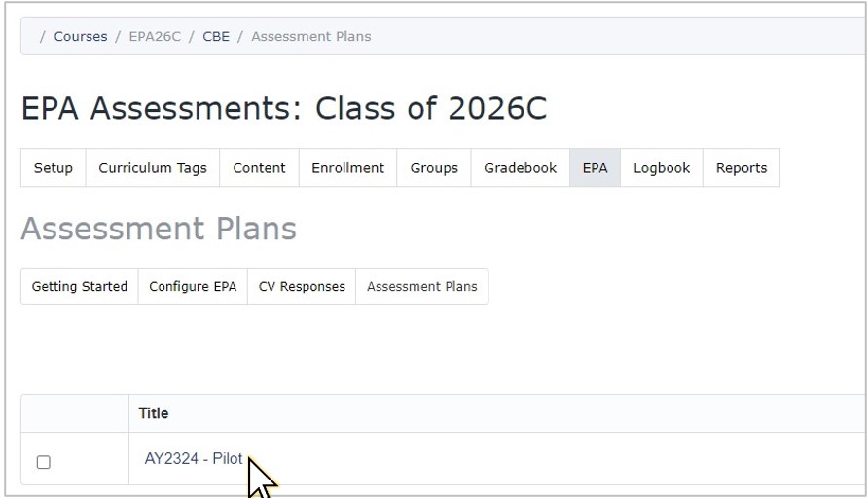Go to CBE via the breadcrumb

tap(216, 37)
